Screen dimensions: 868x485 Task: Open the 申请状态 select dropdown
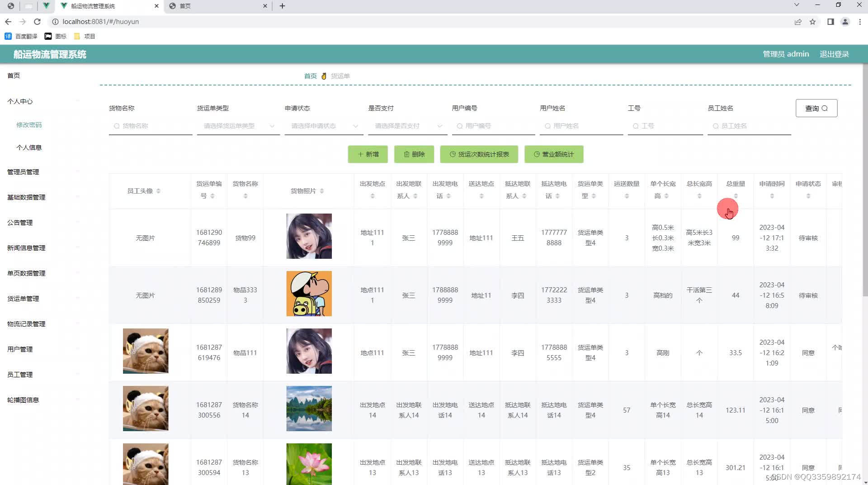point(324,126)
